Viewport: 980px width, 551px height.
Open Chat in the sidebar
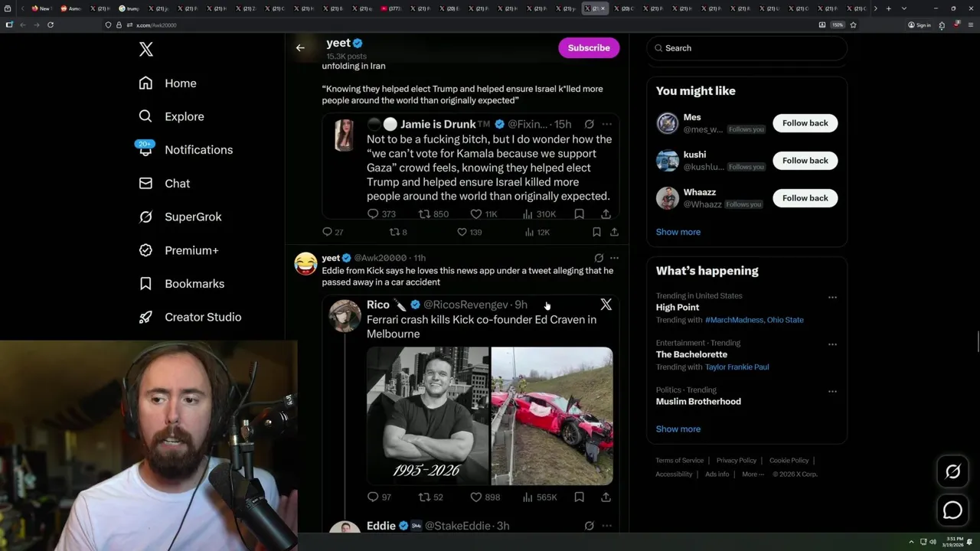tap(165, 184)
